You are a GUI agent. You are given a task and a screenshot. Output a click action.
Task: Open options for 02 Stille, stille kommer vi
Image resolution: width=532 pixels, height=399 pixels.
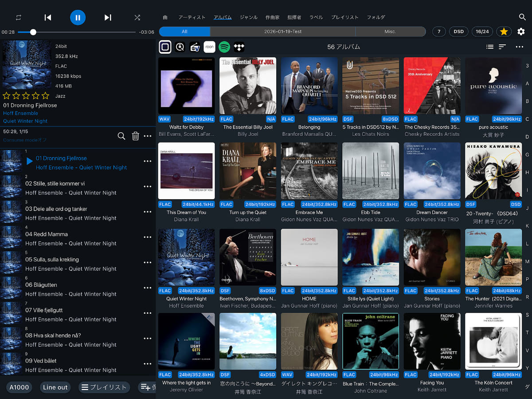pos(148,187)
